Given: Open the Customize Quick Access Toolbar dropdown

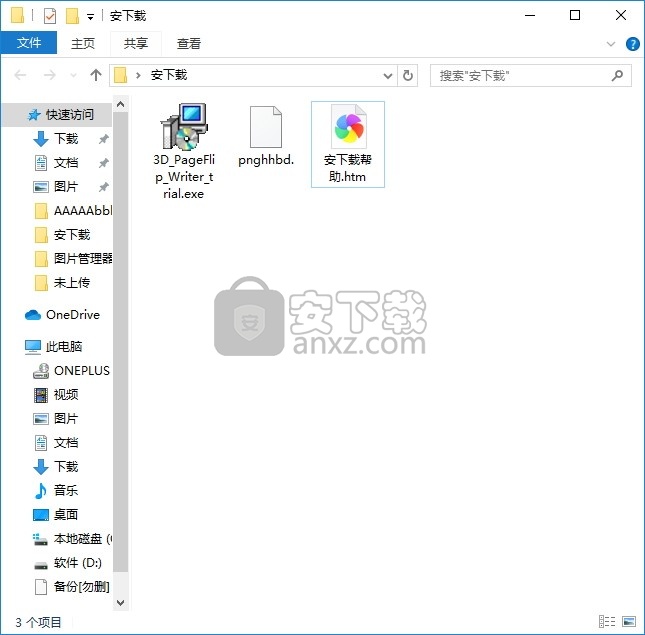Looking at the screenshot, I should (90, 16).
